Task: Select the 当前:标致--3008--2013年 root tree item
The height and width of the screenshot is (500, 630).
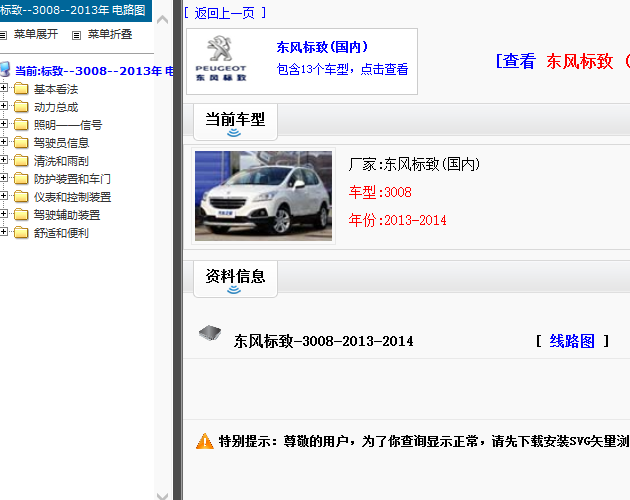Action: tap(94, 71)
